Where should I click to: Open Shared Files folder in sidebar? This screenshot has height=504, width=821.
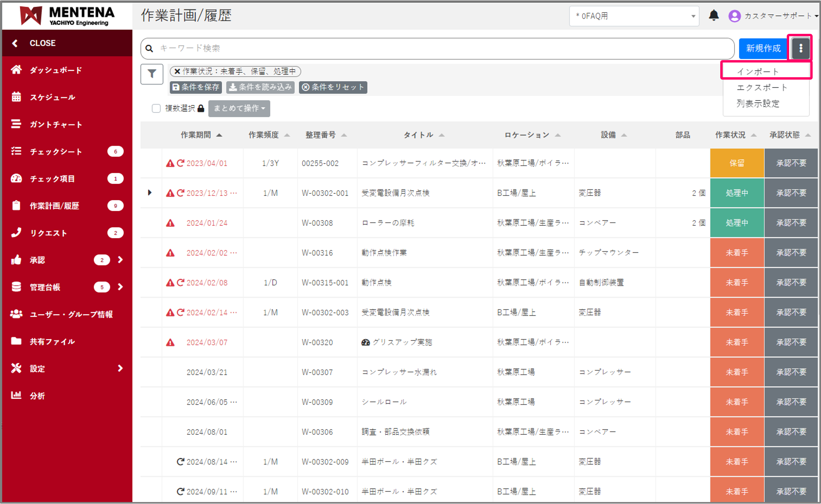tap(52, 342)
